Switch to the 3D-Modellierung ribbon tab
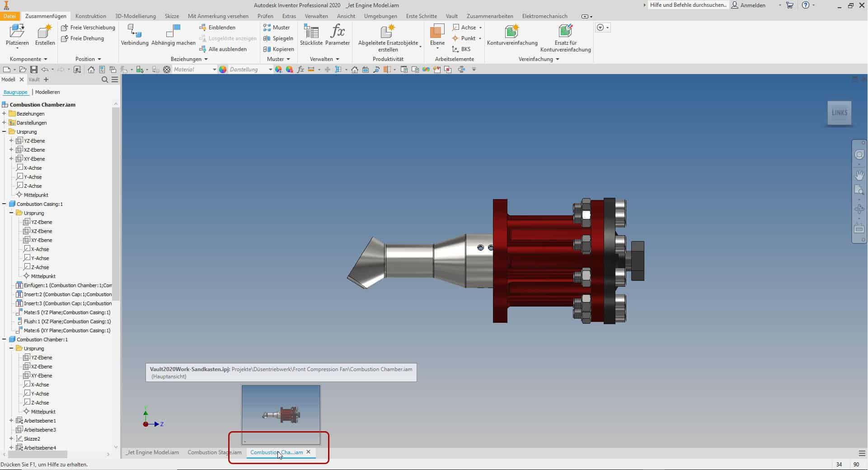This screenshot has height=470, width=868. click(x=136, y=16)
